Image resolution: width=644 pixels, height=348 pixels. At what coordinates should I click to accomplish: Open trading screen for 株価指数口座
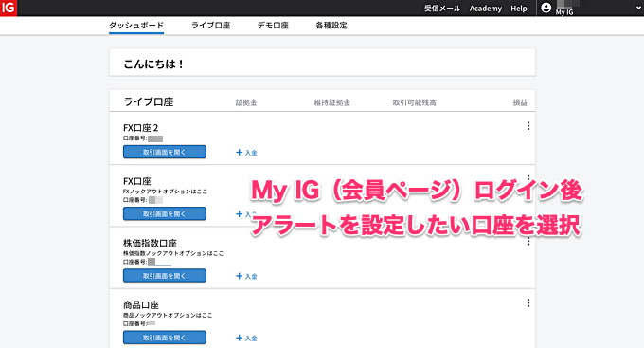click(164, 276)
